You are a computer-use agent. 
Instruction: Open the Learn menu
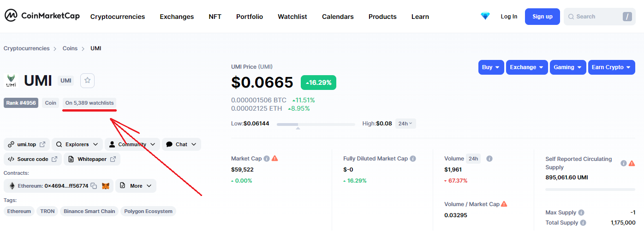[420, 17]
